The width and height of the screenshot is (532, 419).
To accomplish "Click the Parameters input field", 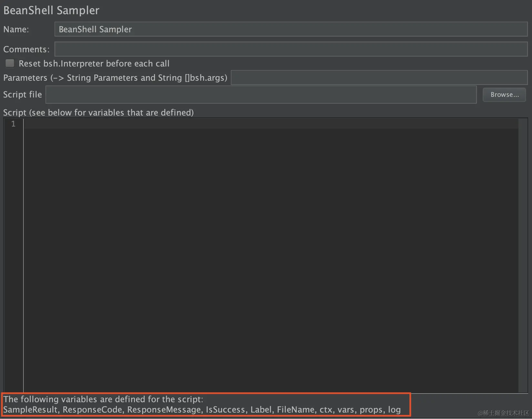I will click(x=378, y=77).
